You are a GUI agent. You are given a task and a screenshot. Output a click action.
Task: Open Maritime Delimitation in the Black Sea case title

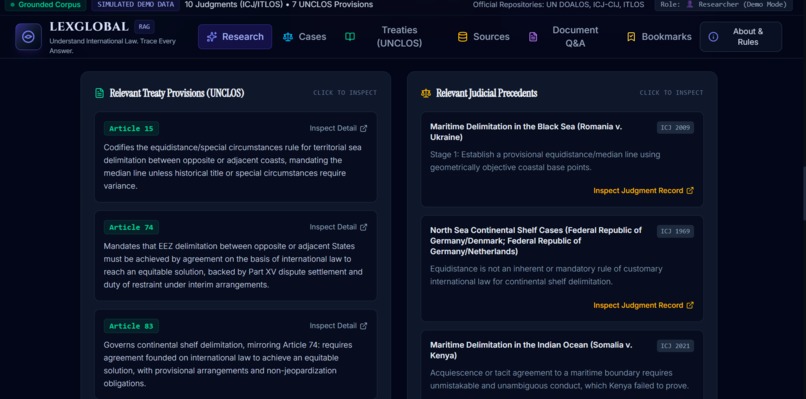[526, 132]
